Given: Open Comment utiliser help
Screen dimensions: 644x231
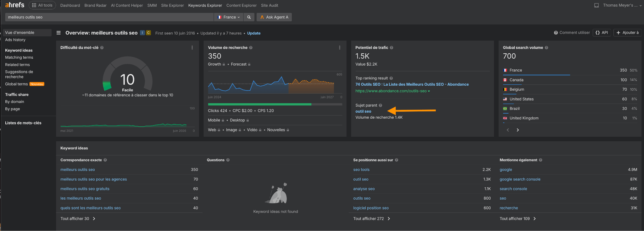Looking at the screenshot, I should [x=572, y=33].
